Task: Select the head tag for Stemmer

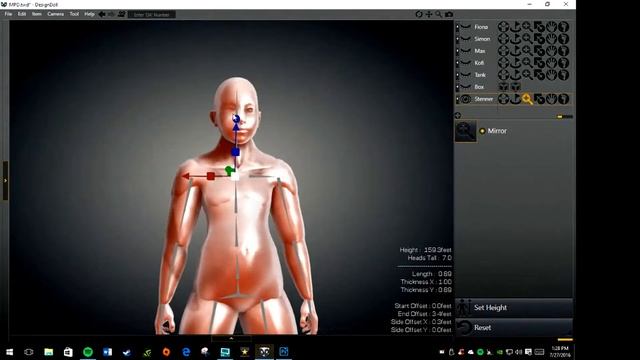Action: (x=563, y=99)
